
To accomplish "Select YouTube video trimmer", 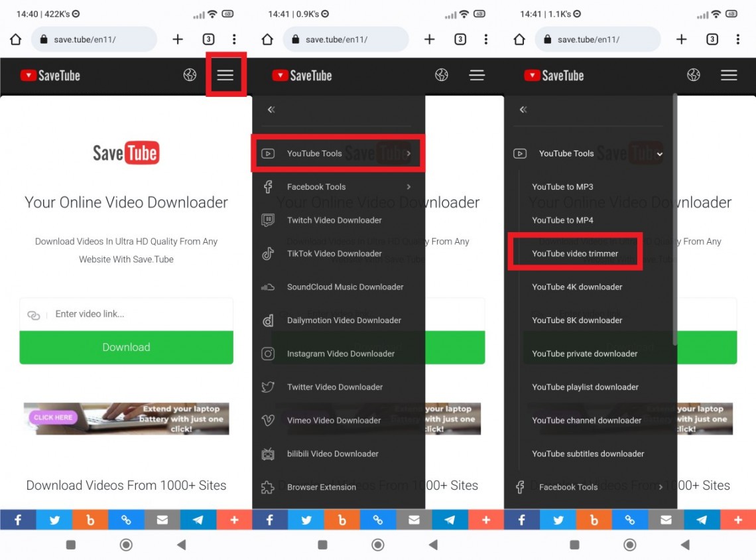I will 574,253.
